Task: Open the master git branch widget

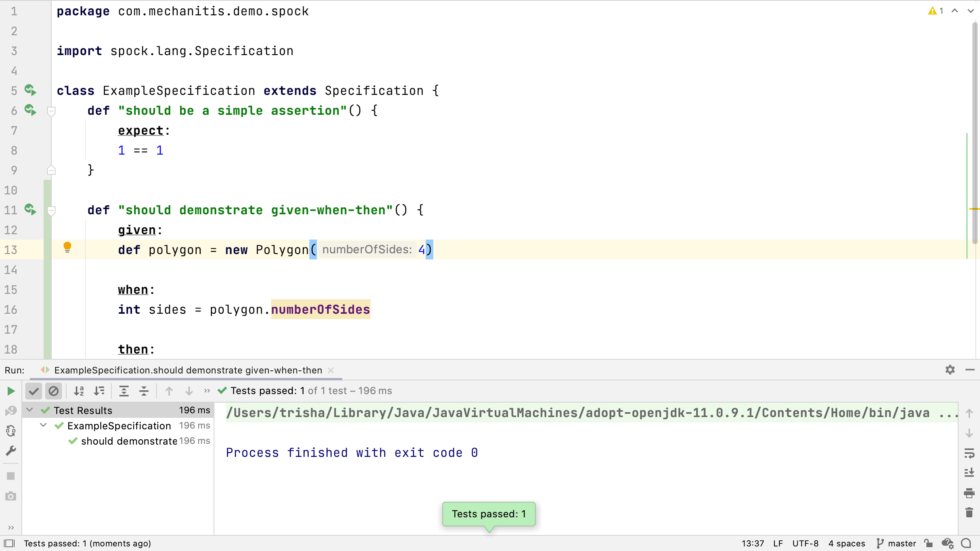Action: [x=896, y=543]
